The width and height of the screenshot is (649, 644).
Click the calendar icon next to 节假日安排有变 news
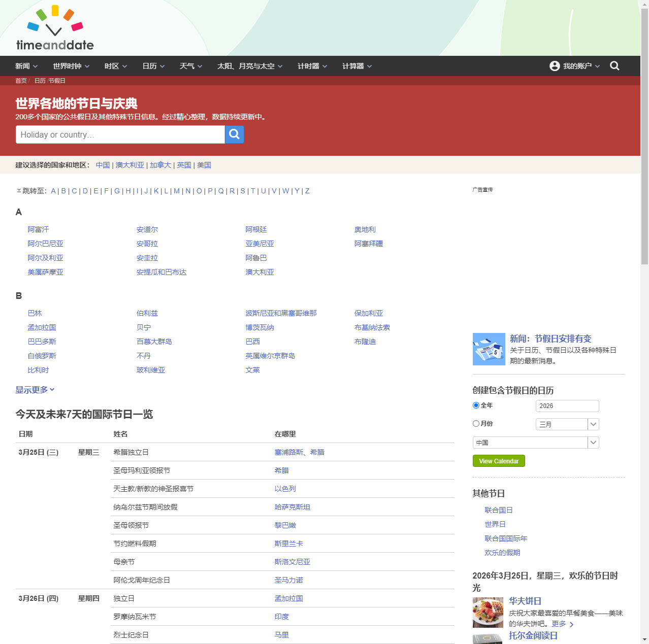click(489, 349)
